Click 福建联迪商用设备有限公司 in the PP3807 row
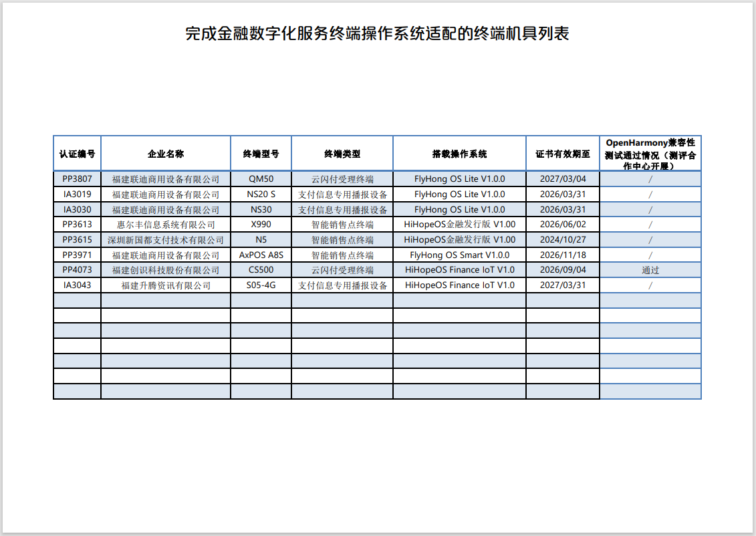The image size is (756, 536). tap(166, 179)
